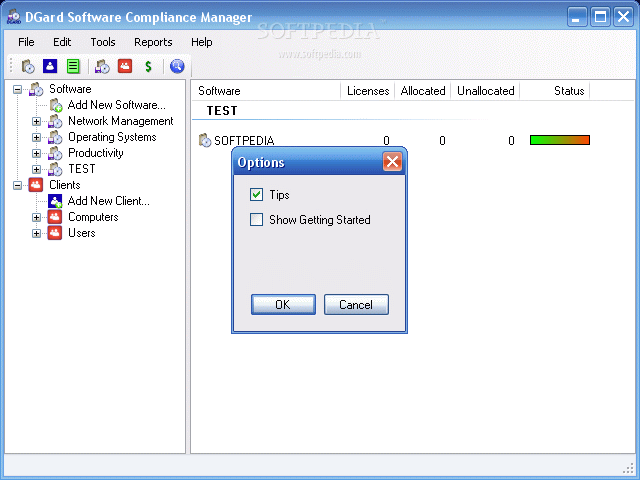Enable Show Getting Started checkbox
Screen dimensions: 640x480
[x=256, y=220]
